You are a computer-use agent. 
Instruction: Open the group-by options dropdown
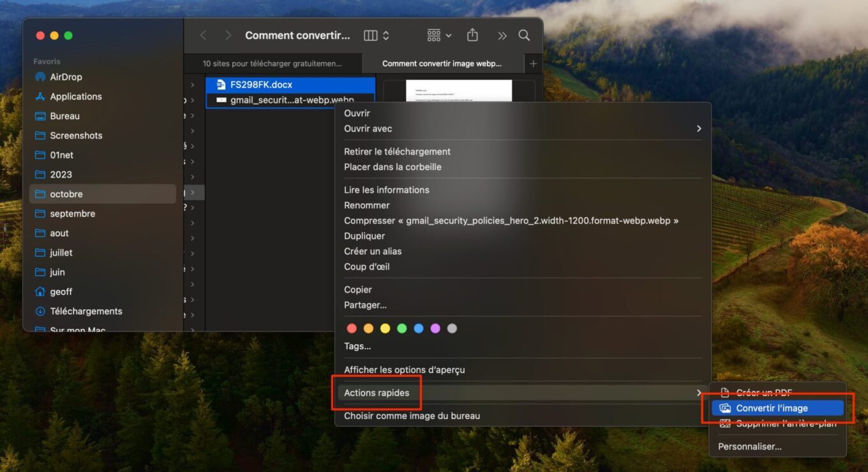(x=439, y=36)
